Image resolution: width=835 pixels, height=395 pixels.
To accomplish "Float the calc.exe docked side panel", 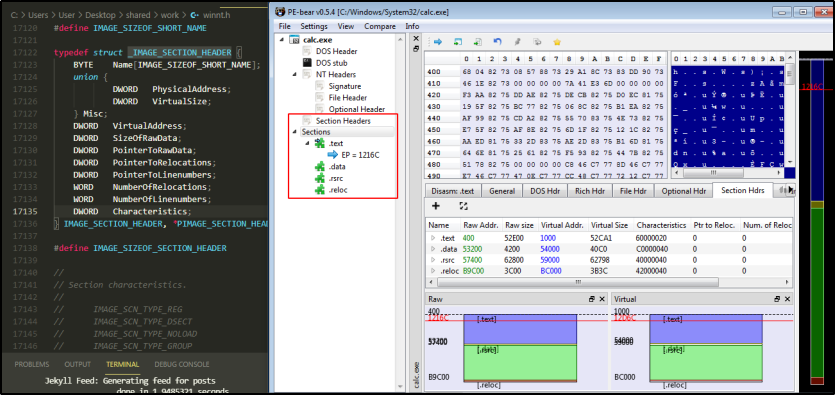I will [416, 48].
